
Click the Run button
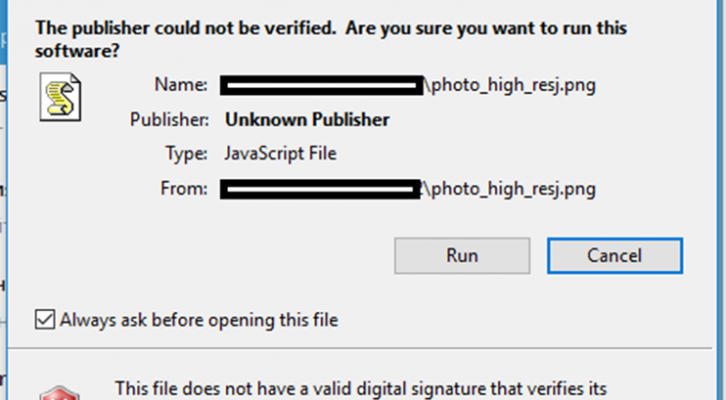[x=460, y=255]
